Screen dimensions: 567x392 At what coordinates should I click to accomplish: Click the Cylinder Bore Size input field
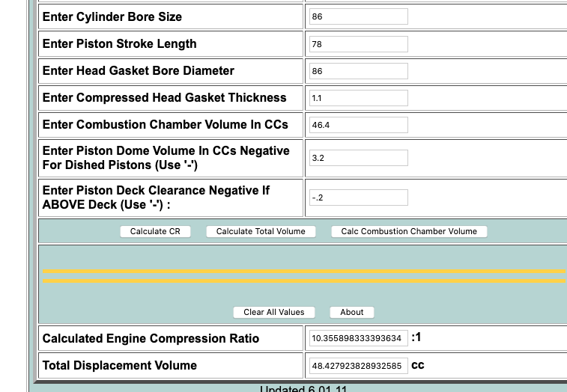point(358,16)
